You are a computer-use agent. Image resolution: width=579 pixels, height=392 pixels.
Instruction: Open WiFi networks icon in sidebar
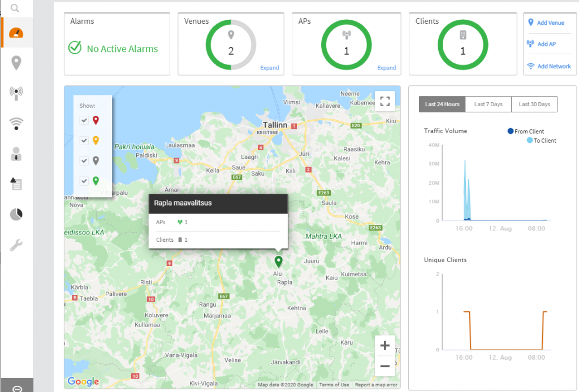pyautogui.click(x=16, y=123)
